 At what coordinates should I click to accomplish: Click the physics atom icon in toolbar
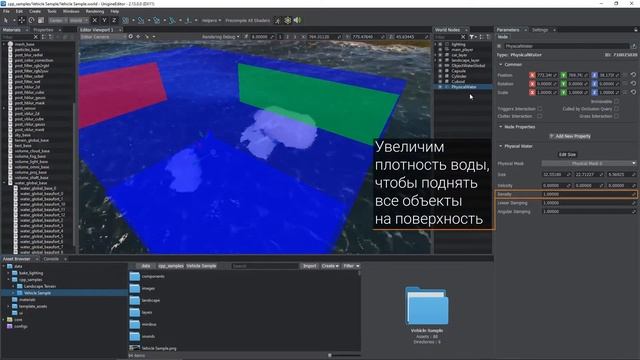(x=288, y=20)
